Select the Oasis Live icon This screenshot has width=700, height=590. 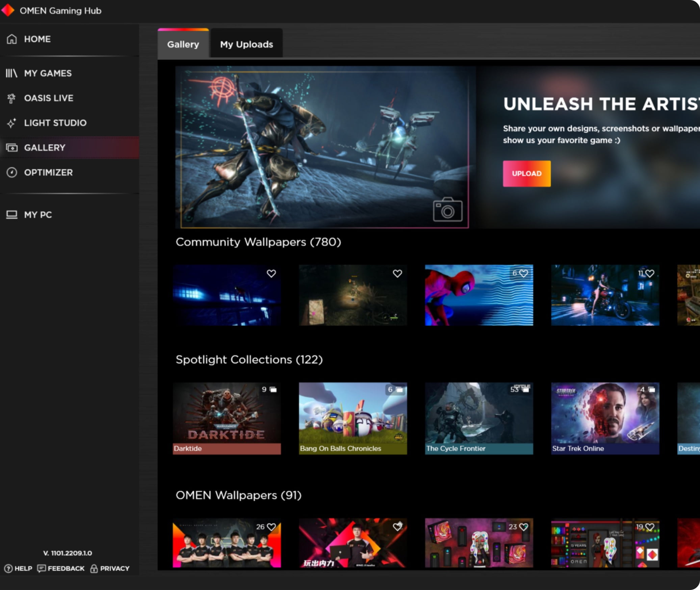click(x=12, y=98)
